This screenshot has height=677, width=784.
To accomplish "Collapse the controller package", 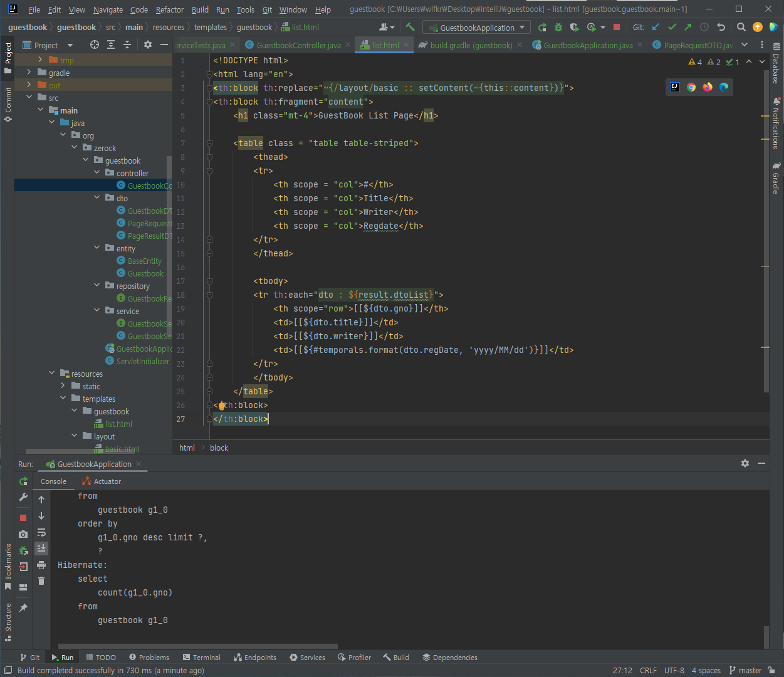I will pos(97,173).
